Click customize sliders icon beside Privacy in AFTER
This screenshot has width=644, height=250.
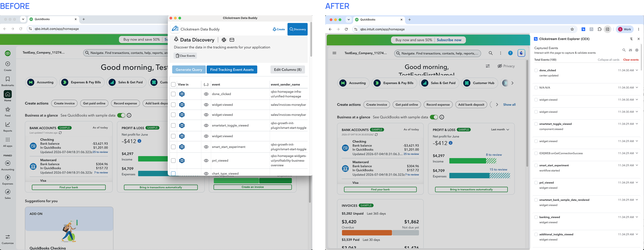488,66
